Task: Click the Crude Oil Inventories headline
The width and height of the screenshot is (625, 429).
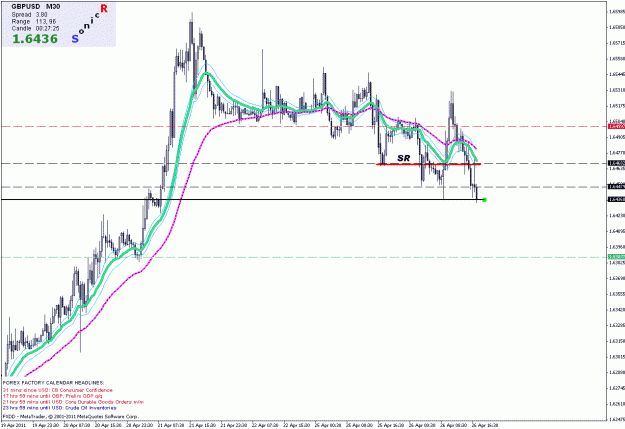Action: pos(59,408)
